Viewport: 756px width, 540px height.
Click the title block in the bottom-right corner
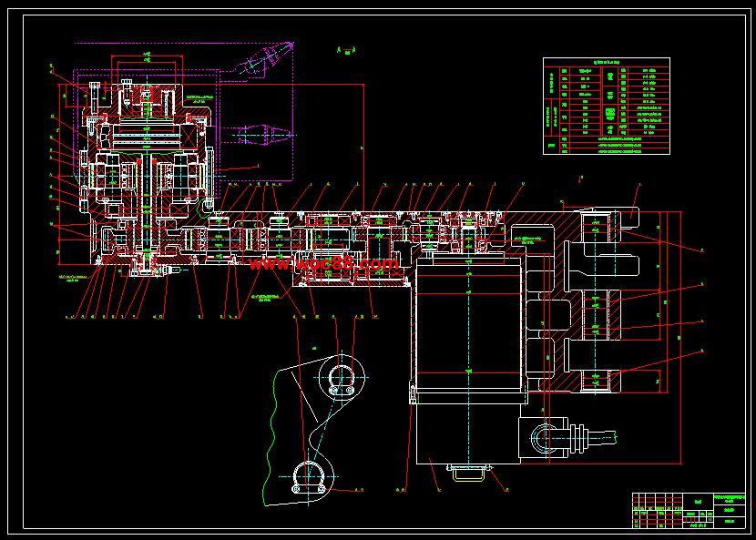[689, 510]
